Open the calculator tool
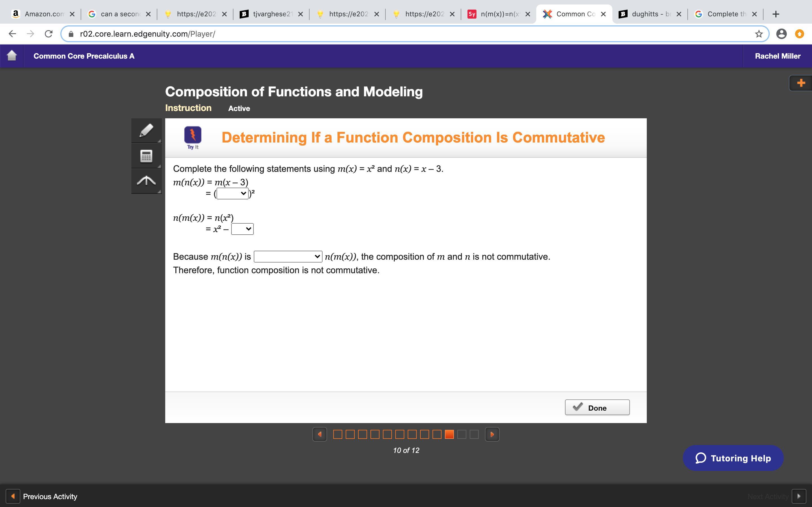The height and width of the screenshot is (507, 812). click(x=146, y=156)
